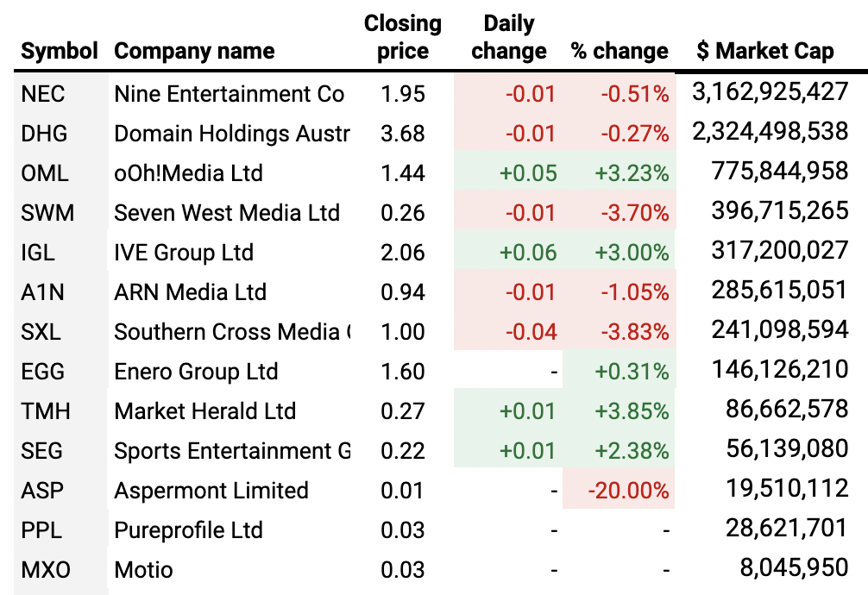The width and height of the screenshot is (868, 595).
Task: Click Nine Entertainment Co company name
Action: (229, 93)
